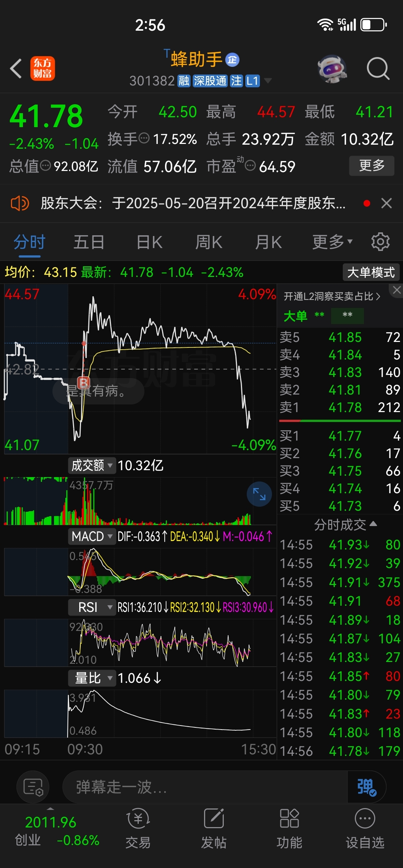The image size is (403, 868).
Task: Tap the 14:56 trade at 41.78
Action: 340,751
